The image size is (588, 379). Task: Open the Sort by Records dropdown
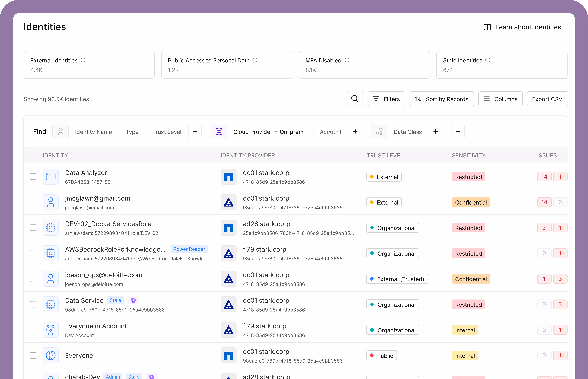(442, 99)
